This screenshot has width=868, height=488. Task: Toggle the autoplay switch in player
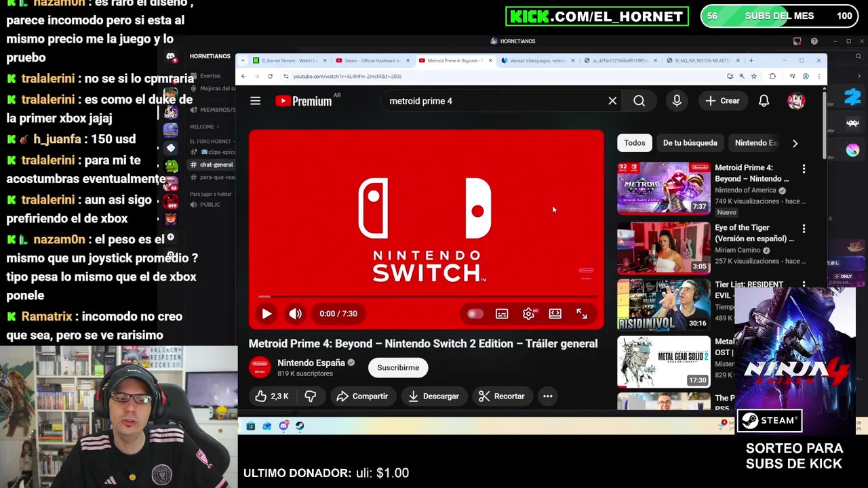(475, 314)
